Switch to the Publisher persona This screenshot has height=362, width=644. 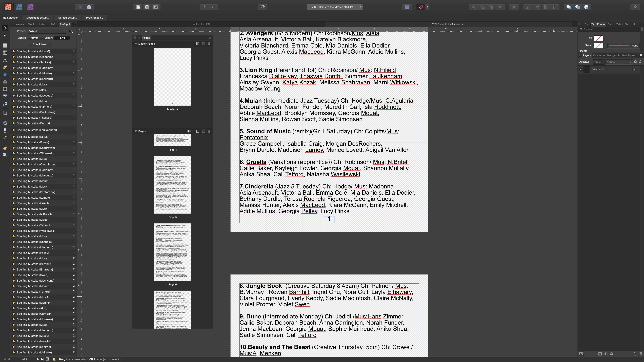[8, 7]
